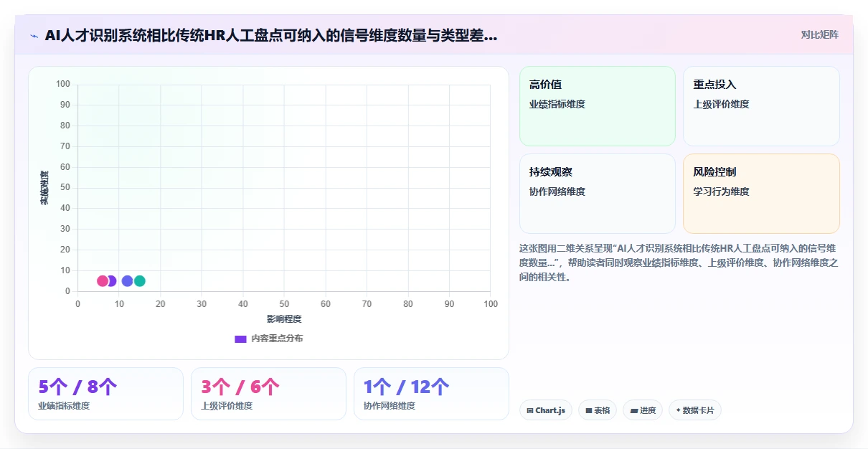This screenshot has height=449, width=868.
Task: Click the 实施难度 y-axis label
Action: click(x=44, y=188)
